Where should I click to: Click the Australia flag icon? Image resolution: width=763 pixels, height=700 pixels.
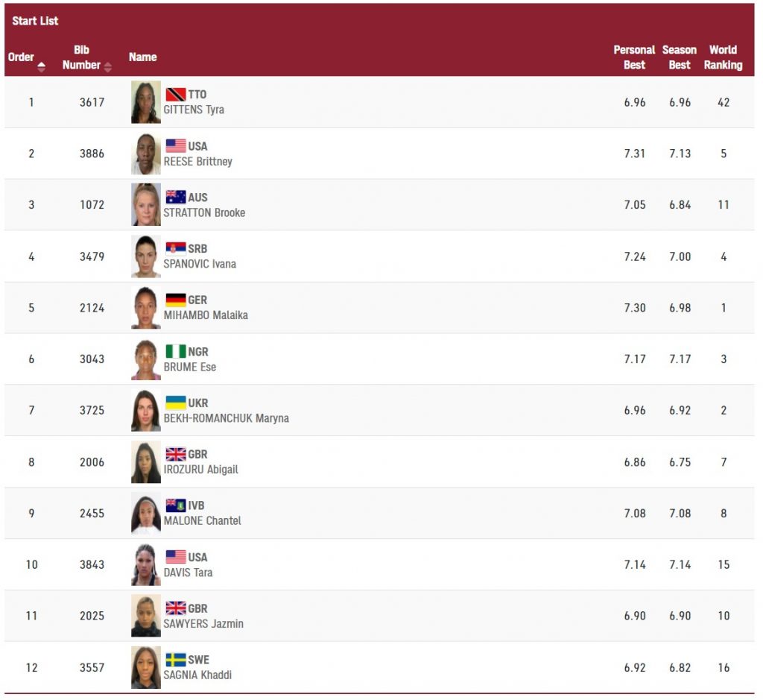176,198
